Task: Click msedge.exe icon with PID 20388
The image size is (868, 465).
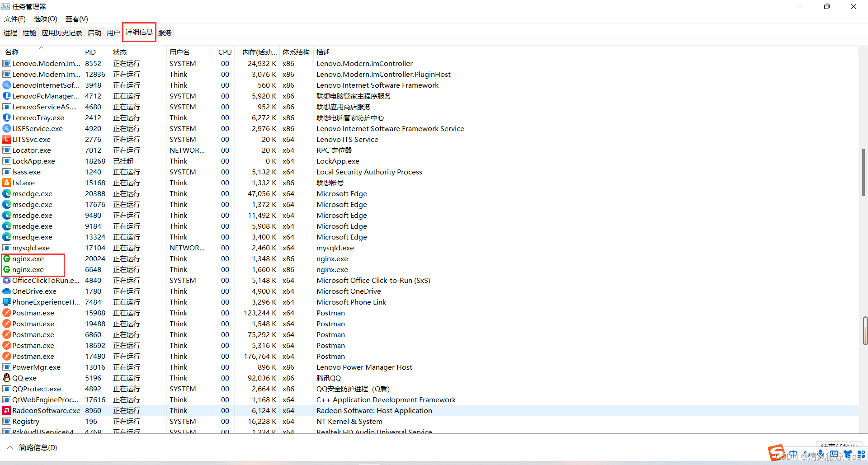Action: pyautogui.click(x=7, y=193)
